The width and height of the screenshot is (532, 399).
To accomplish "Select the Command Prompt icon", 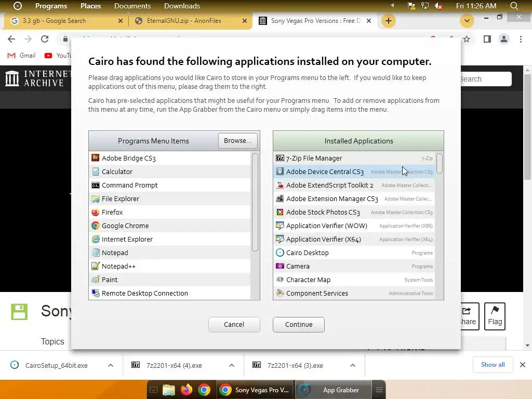I will [x=96, y=185].
